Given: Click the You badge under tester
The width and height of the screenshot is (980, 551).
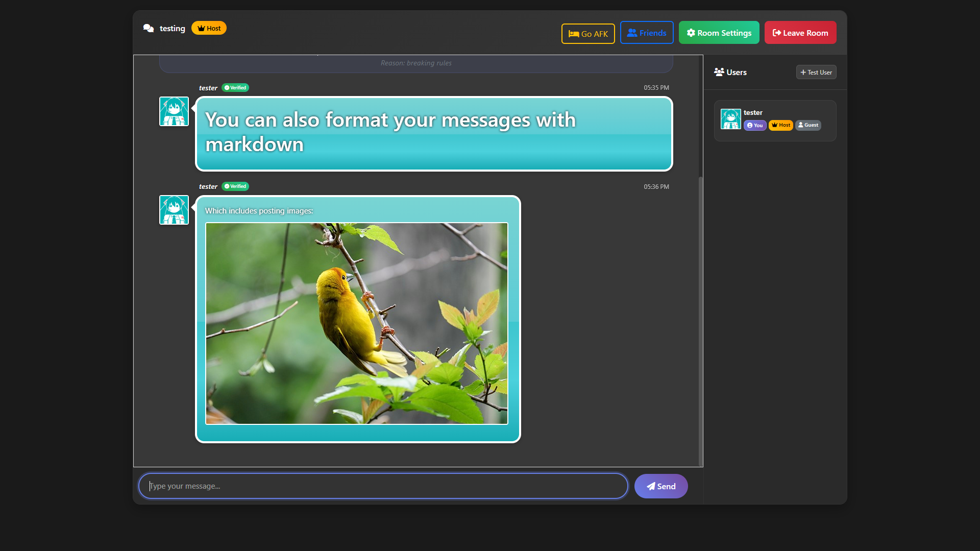Looking at the screenshot, I should (x=754, y=125).
